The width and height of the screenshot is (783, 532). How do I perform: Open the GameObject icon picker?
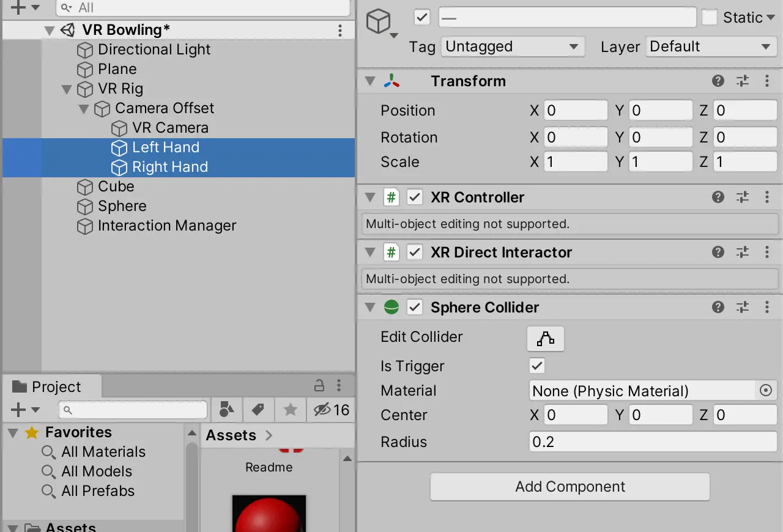pos(382,24)
